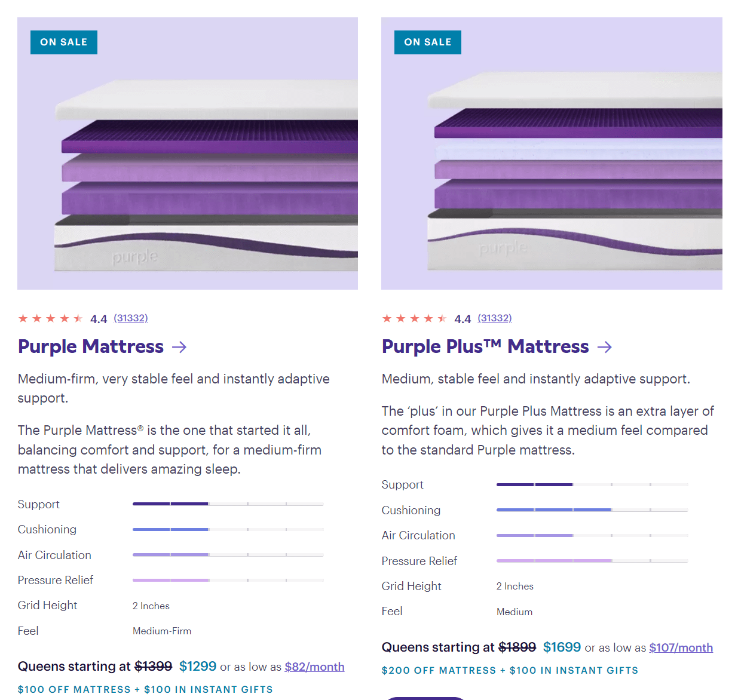
Task: Select the Purple Mattress layered product image
Action: tap(188, 153)
